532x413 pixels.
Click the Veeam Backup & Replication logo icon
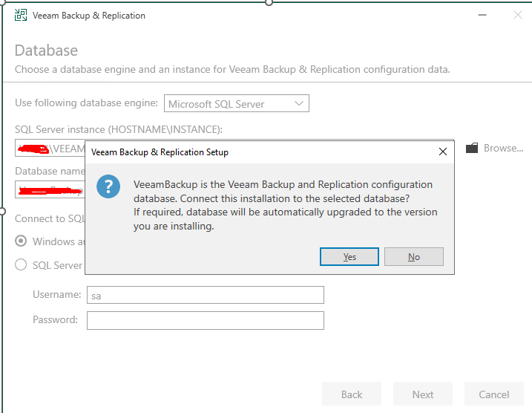pyautogui.click(x=21, y=15)
